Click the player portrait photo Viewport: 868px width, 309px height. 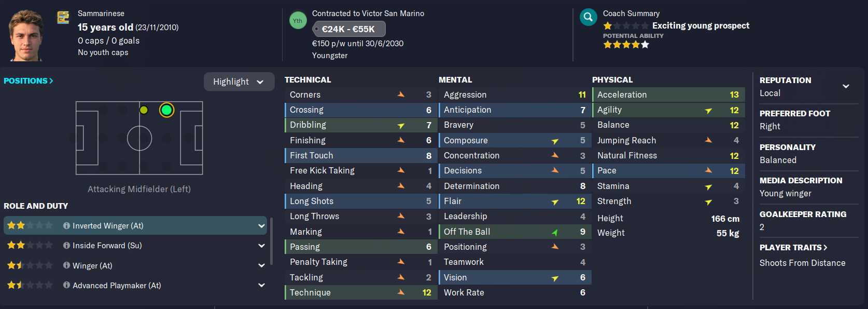[26, 35]
